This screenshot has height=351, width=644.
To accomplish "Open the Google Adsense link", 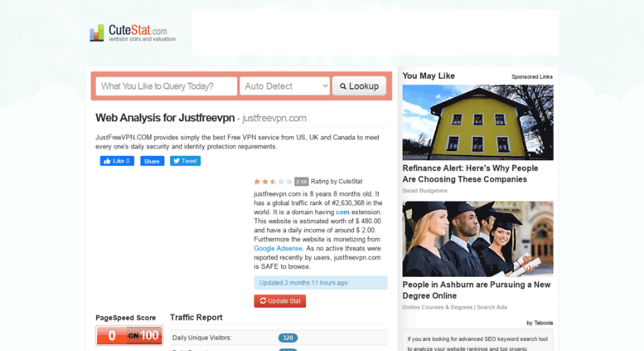I will click(x=278, y=248).
